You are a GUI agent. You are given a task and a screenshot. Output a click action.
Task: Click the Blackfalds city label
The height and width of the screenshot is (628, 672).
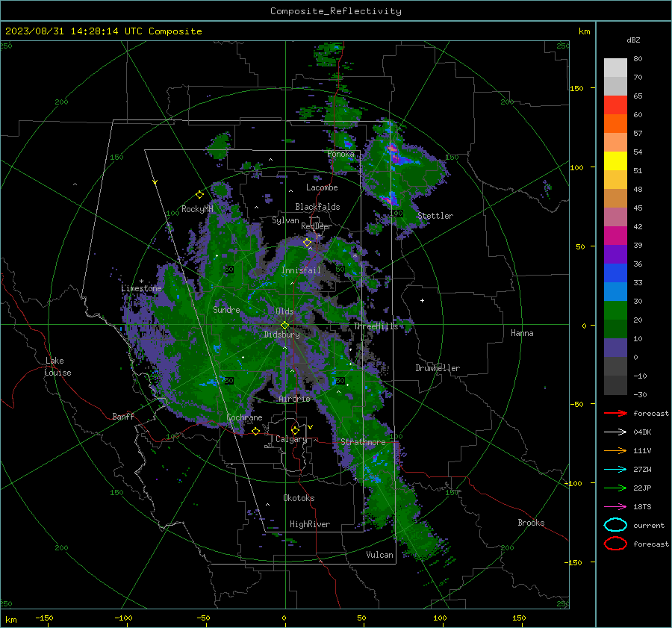click(317, 207)
